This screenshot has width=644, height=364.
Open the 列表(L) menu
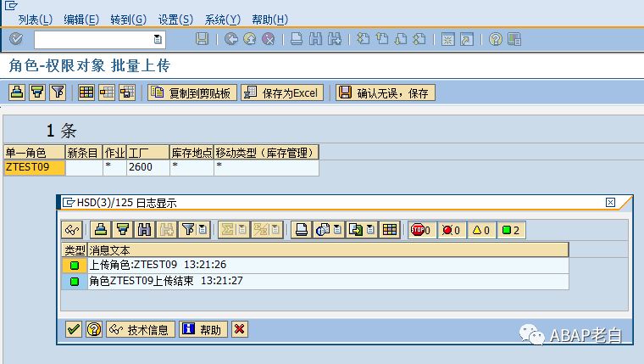click(35, 20)
